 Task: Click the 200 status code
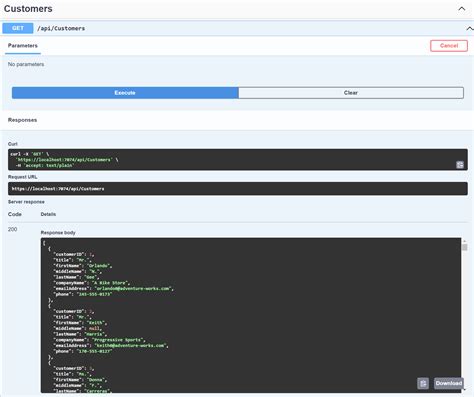point(12,229)
